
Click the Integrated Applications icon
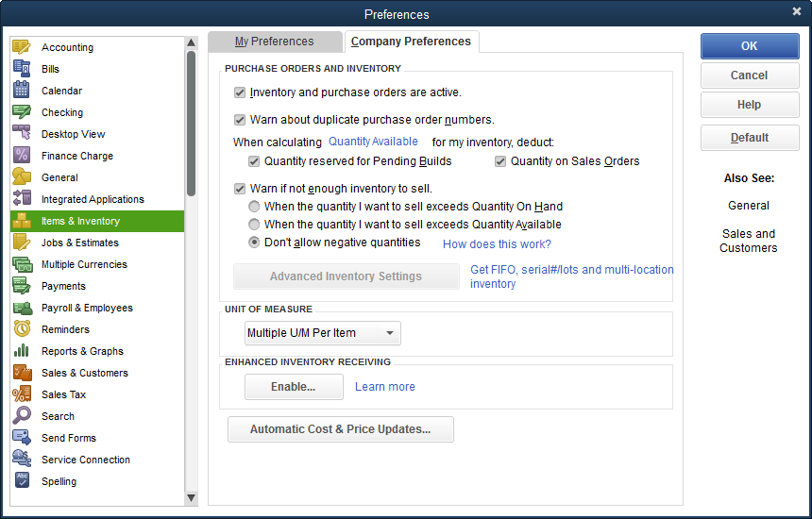(22, 199)
